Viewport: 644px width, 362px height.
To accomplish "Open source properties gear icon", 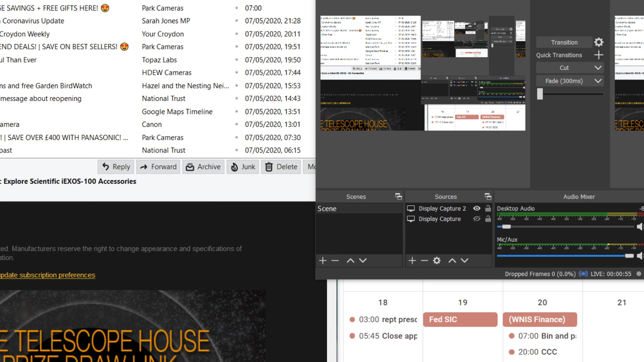I will point(437,261).
